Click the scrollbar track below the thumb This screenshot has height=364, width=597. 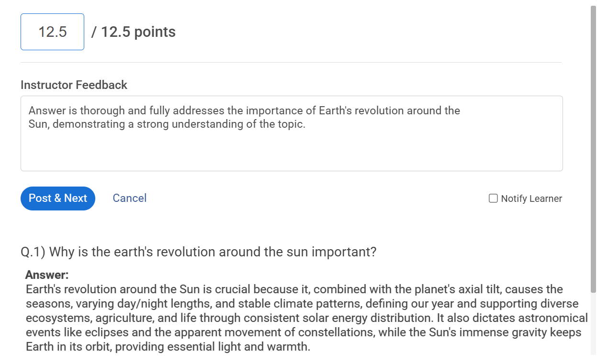(593, 325)
